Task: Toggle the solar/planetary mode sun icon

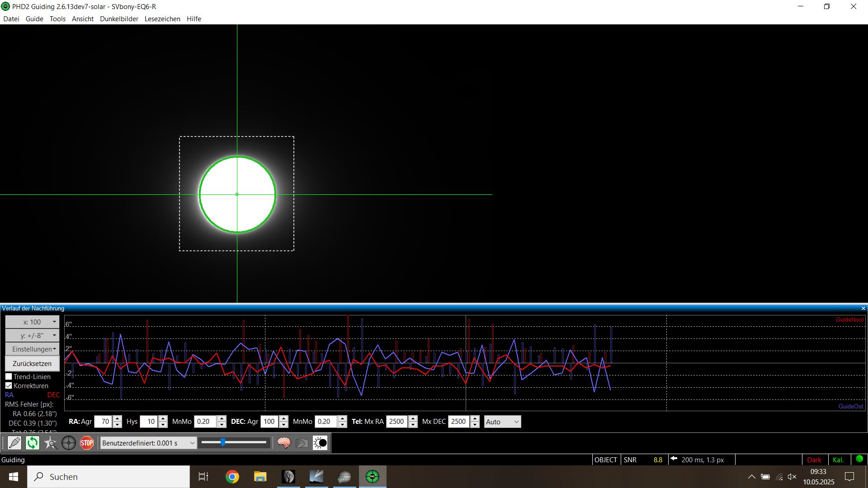Action: point(320,443)
